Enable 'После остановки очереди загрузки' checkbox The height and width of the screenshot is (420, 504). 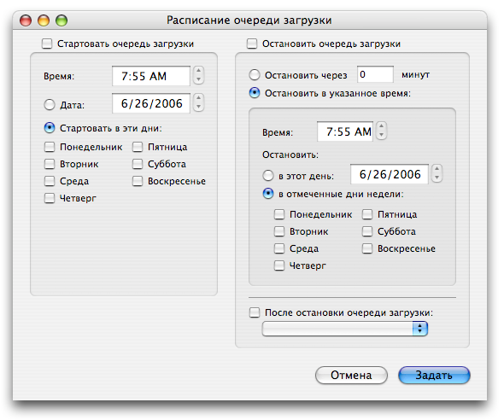pos(255,312)
